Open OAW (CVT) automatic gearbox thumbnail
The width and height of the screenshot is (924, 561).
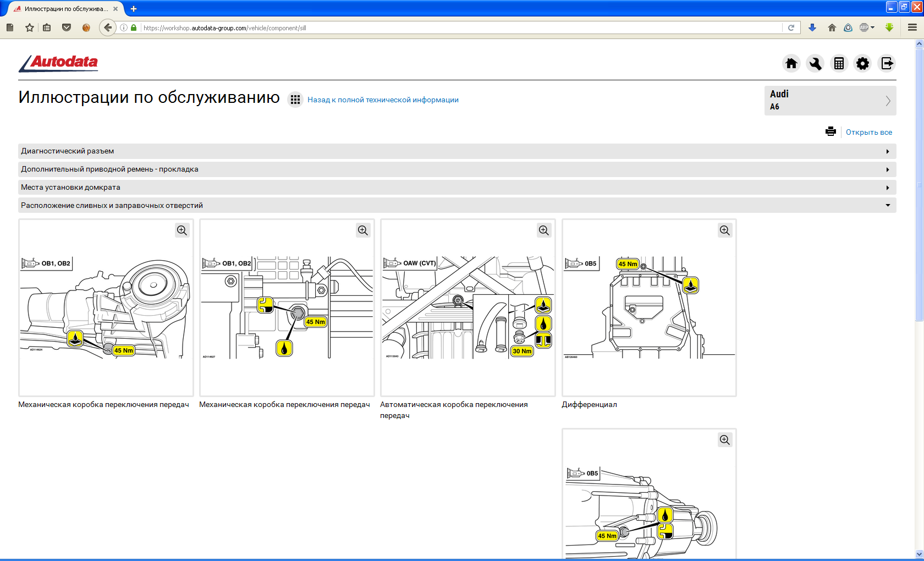(x=468, y=308)
